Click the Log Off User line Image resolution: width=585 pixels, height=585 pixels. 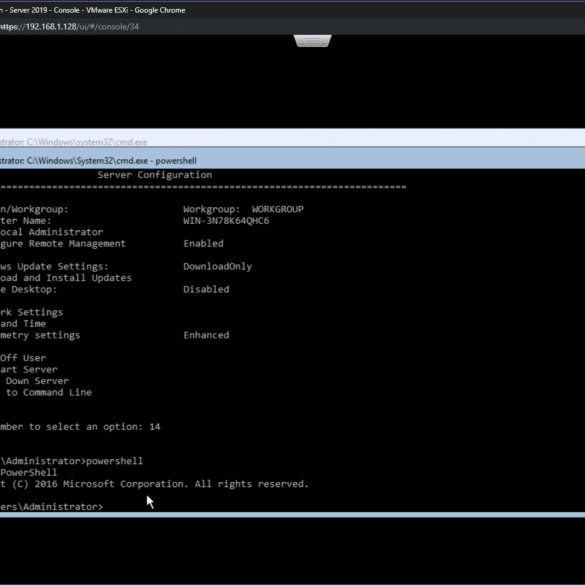23,358
